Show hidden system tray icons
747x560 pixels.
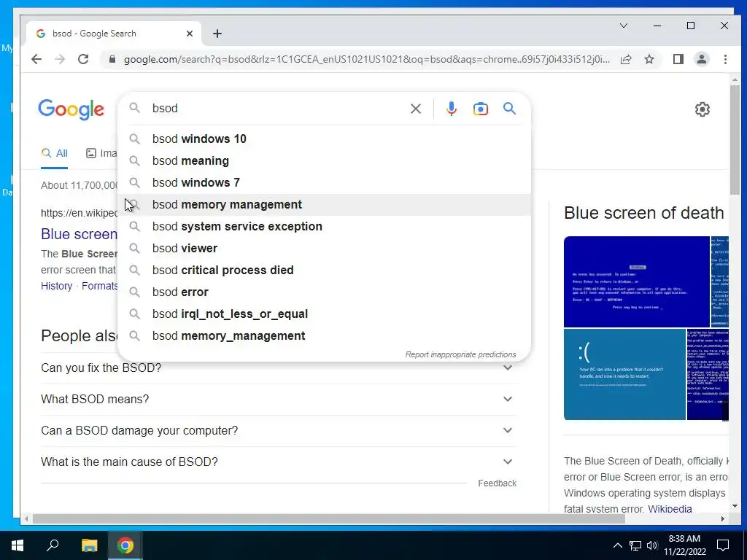click(x=617, y=545)
